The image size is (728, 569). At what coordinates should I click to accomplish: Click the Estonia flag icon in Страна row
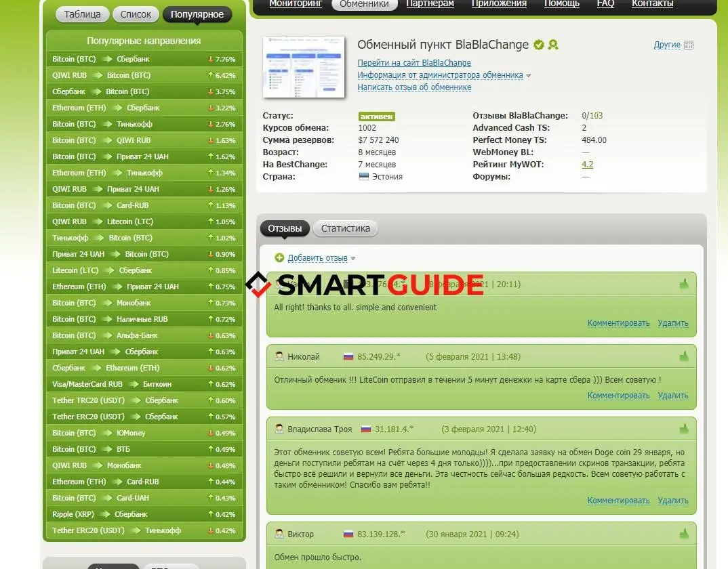tap(364, 177)
